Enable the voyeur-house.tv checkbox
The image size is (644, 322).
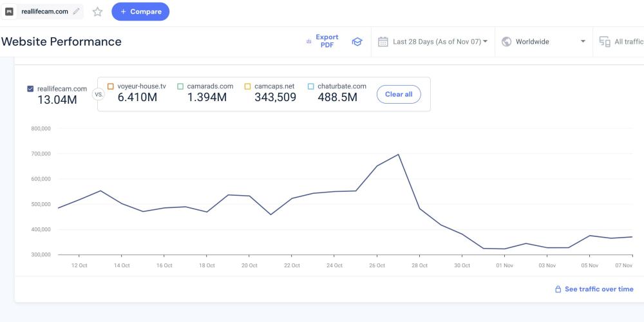(x=111, y=86)
